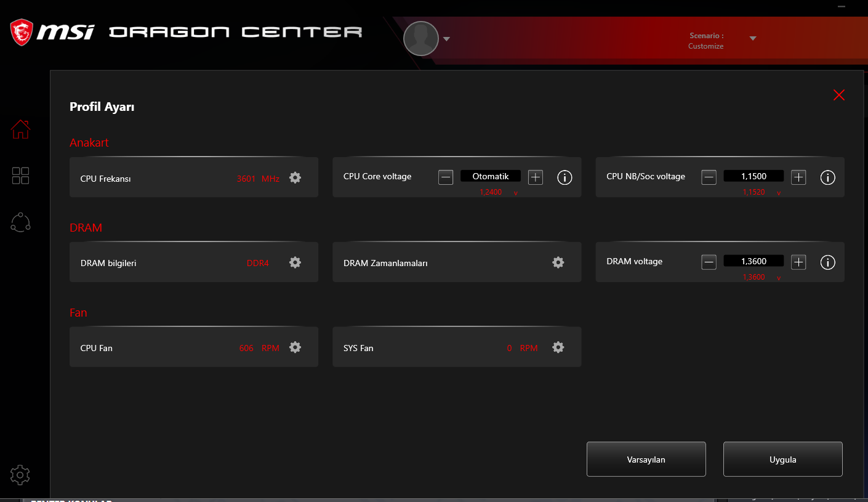Open CPU Fan settings gear

(x=295, y=347)
